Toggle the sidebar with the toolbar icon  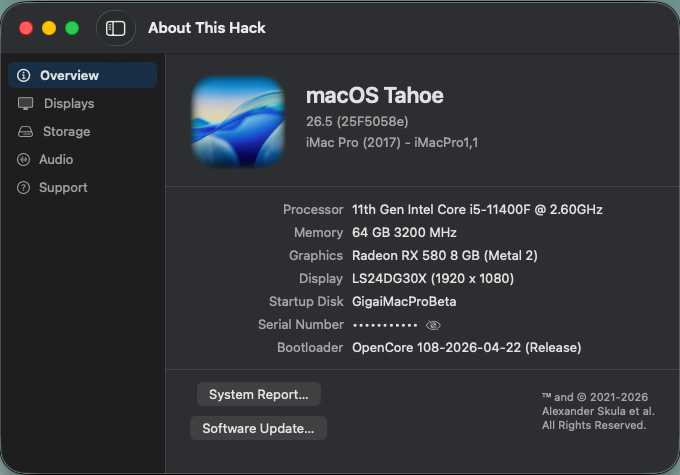pos(115,28)
